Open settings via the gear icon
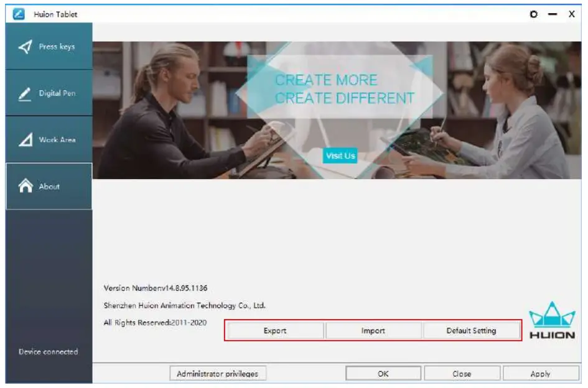 [x=533, y=14]
